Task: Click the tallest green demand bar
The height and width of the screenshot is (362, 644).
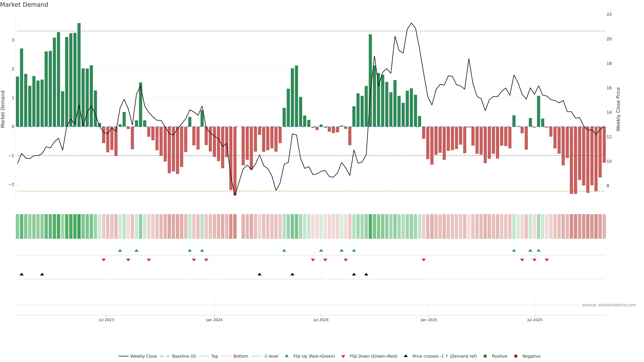Action: tap(79, 75)
